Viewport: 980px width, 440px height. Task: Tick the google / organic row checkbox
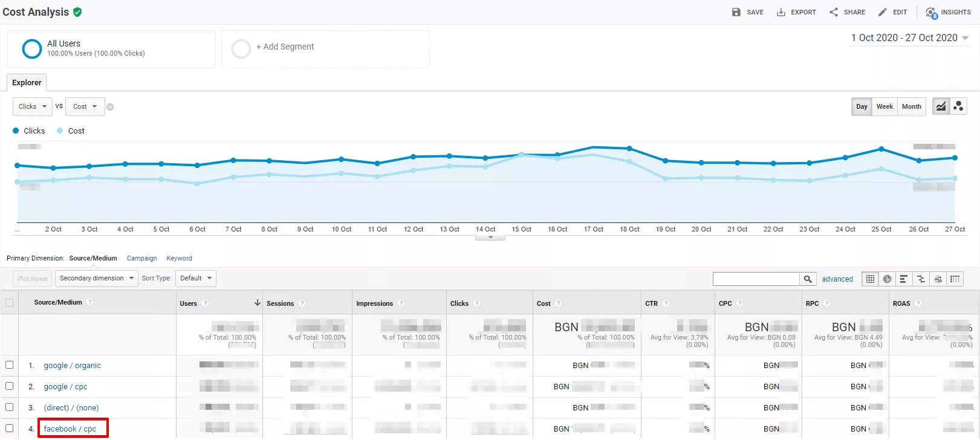(x=9, y=364)
